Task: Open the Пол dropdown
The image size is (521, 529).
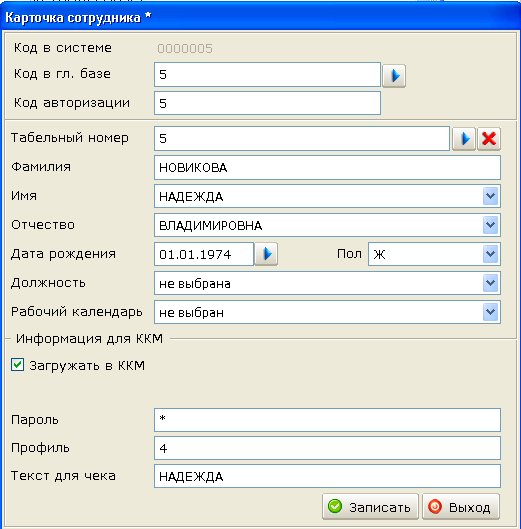Action: coord(490,254)
